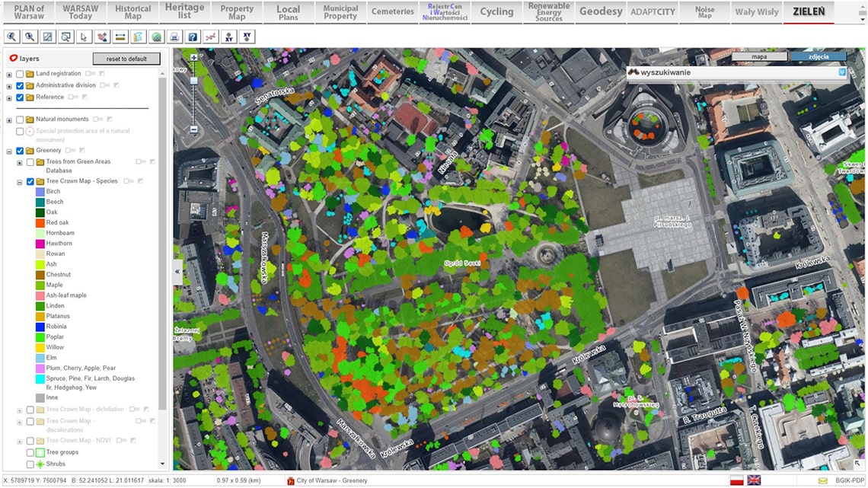Collapse the Greenery tree node

click(x=9, y=151)
